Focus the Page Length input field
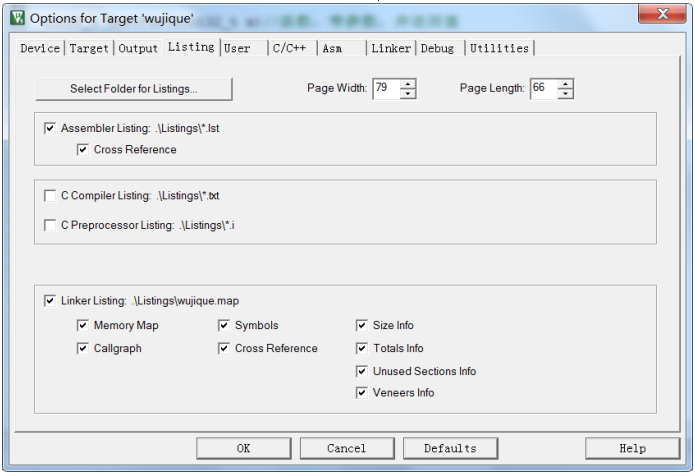The width and height of the screenshot is (695, 476). pos(544,88)
